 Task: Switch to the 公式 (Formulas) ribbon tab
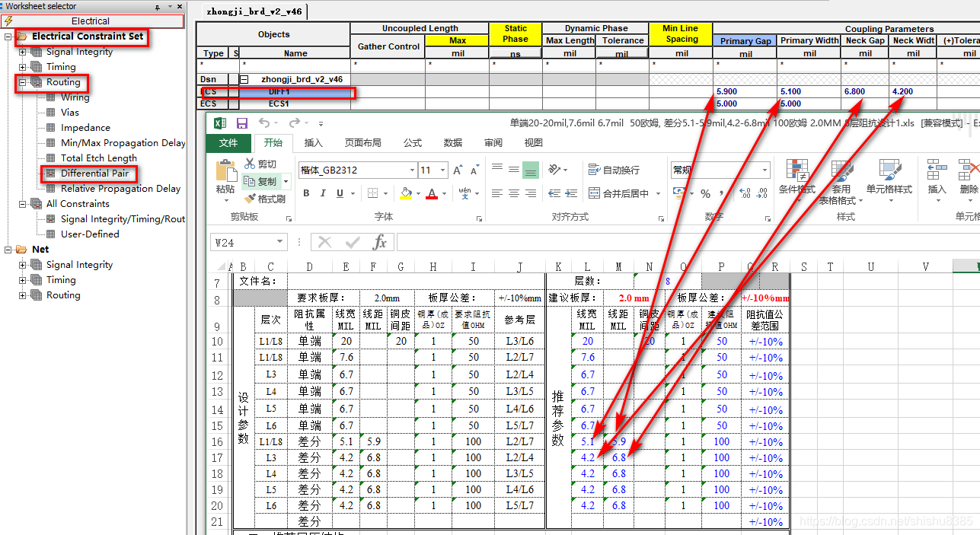pyautogui.click(x=413, y=142)
